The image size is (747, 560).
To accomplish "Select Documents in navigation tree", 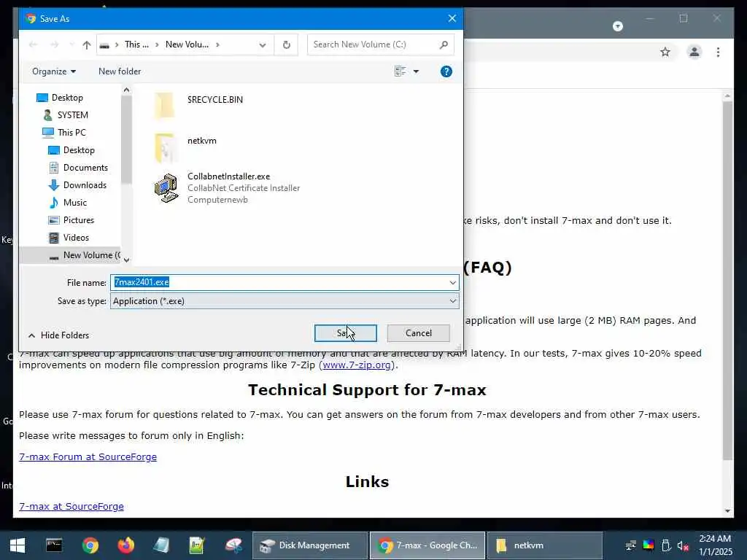I will (x=85, y=168).
